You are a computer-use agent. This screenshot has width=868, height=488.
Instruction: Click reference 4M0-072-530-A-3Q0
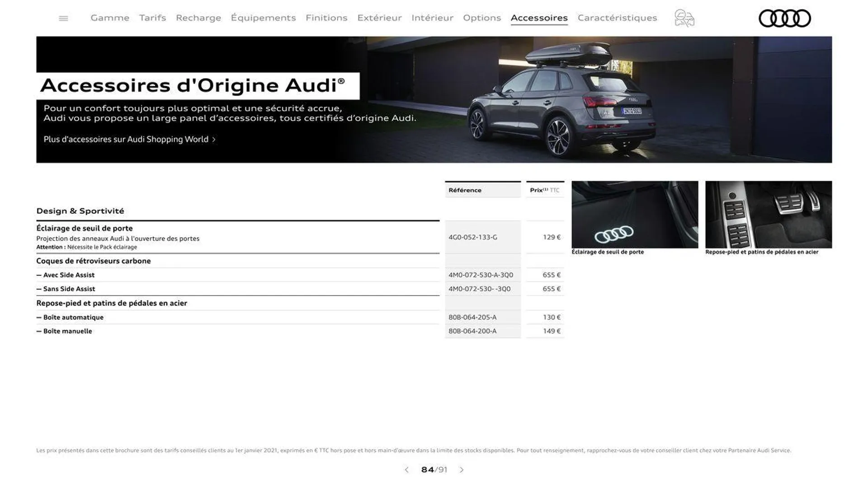click(x=481, y=275)
